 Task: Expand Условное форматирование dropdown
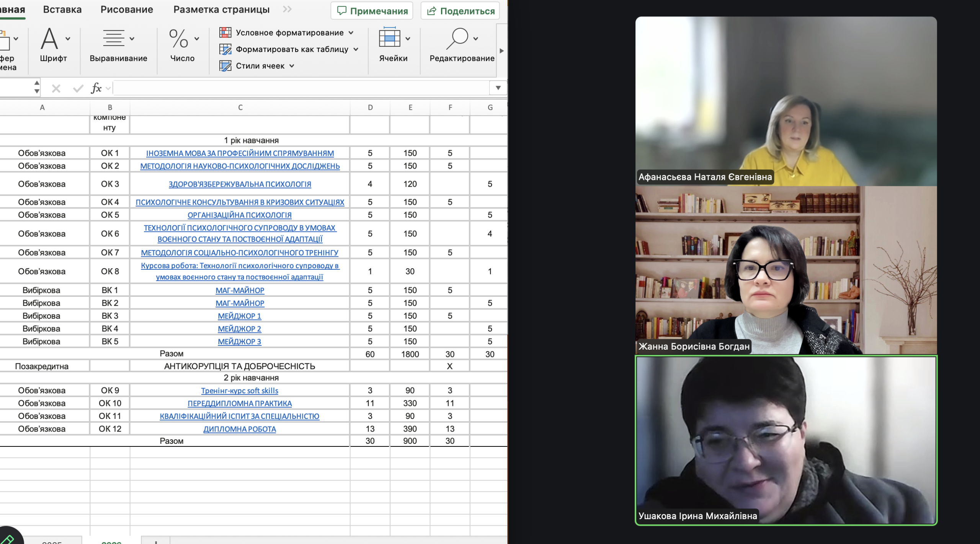pos(351,33)
